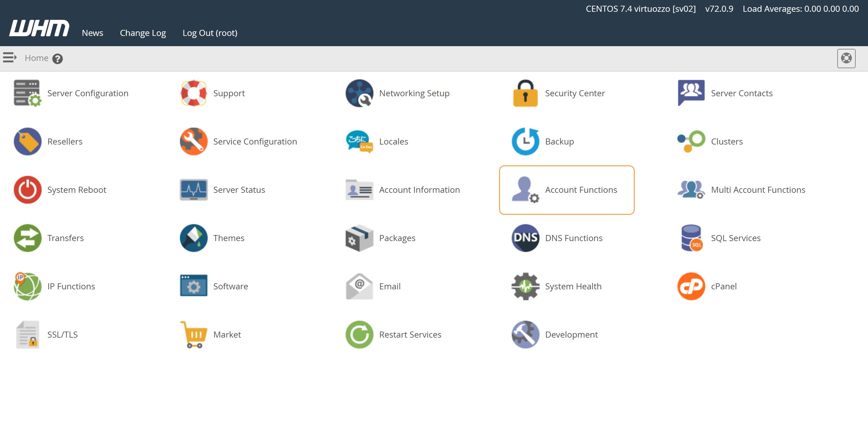The image size is (868, 423).
Task: Click the Multi Account Functions icon
Action: [691, 189]
